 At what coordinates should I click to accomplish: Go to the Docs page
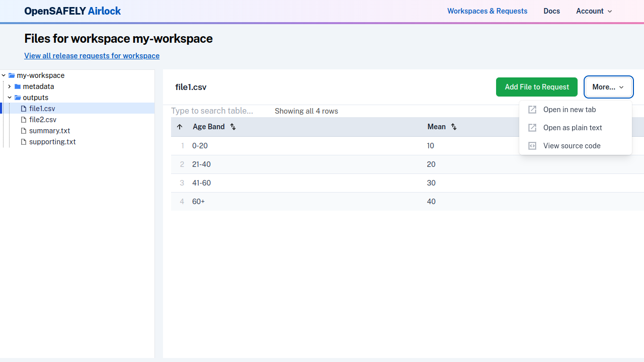pyautogui.click(x=551, y=11)
